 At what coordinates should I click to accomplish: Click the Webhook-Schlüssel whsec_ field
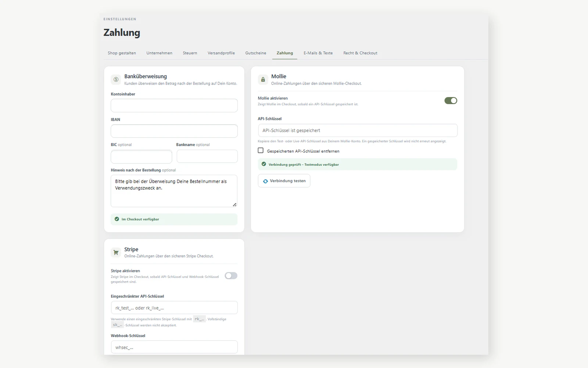(174, 347)
